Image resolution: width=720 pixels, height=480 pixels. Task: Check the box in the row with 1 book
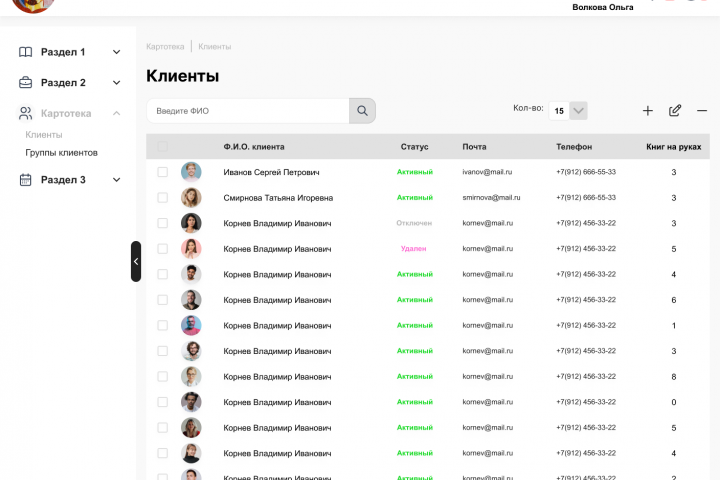(163, 325)
